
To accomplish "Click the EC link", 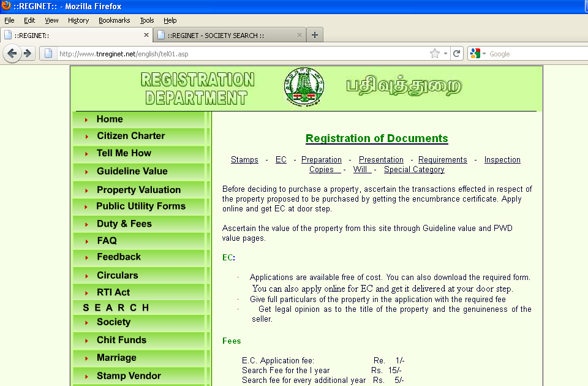I will pos(281,160).
